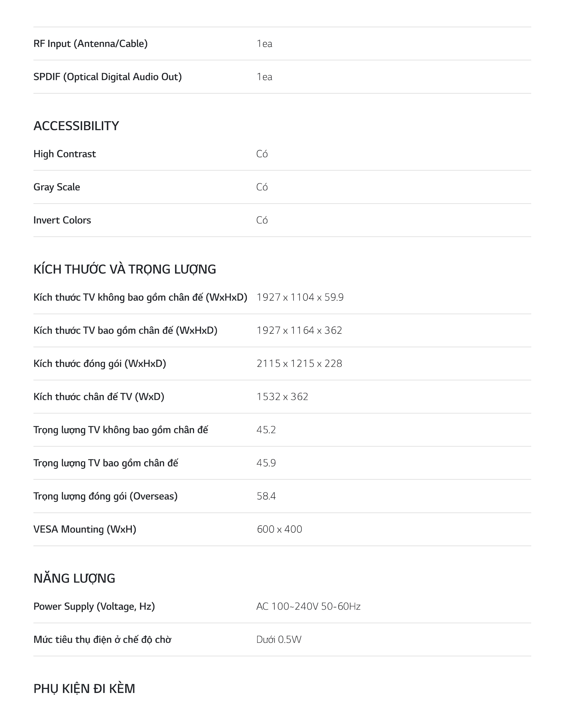
Task: Select the standby power value Dưới 0.5W
Action: 279,639
